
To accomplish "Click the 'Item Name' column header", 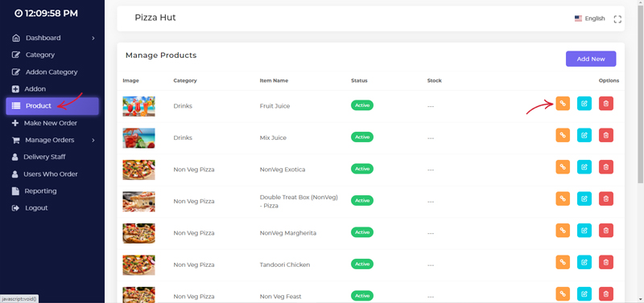I will 274,80.
